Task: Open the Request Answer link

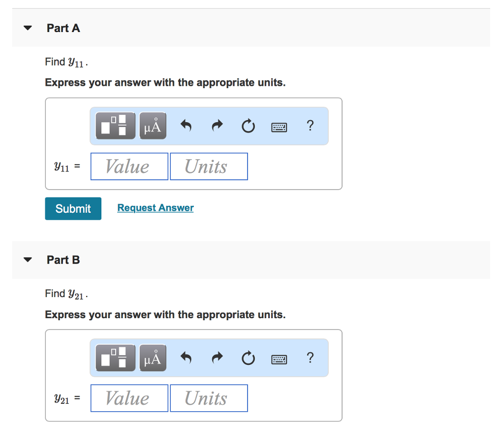Action: (155, 207)
